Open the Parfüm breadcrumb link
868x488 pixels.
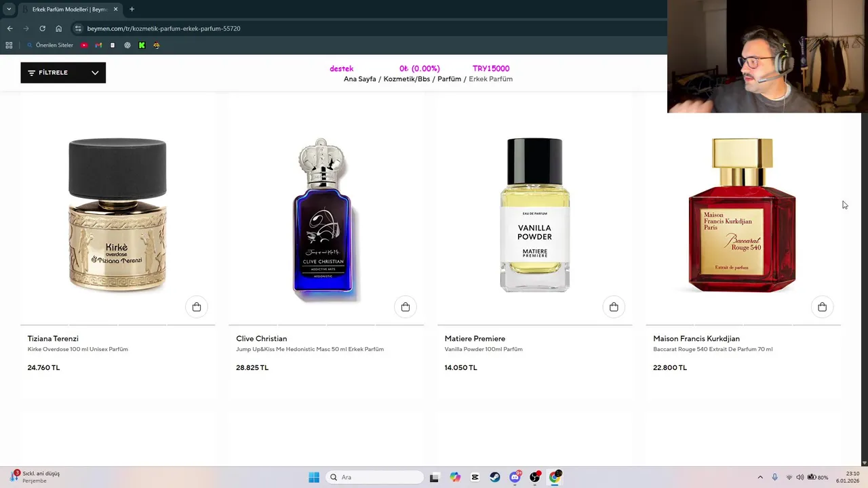449,79
